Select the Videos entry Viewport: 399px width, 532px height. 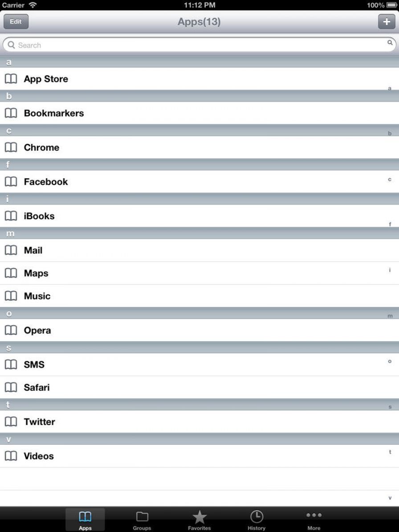click(x=39, y=456)
